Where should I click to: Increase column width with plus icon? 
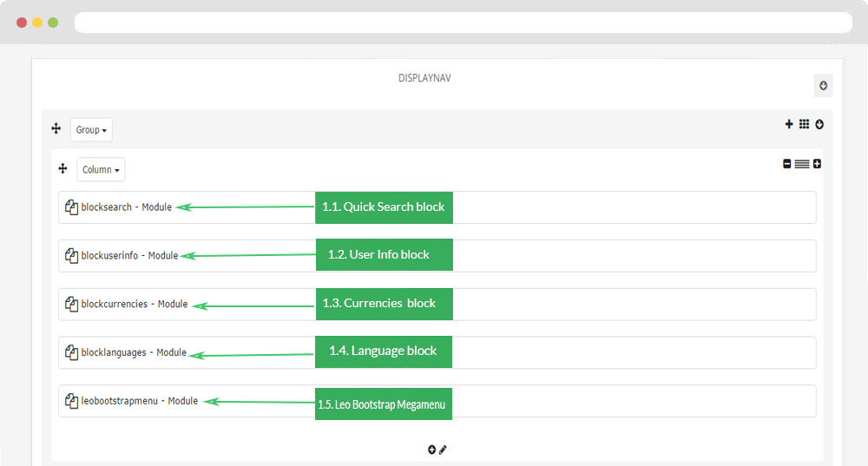tap(817, 163)
